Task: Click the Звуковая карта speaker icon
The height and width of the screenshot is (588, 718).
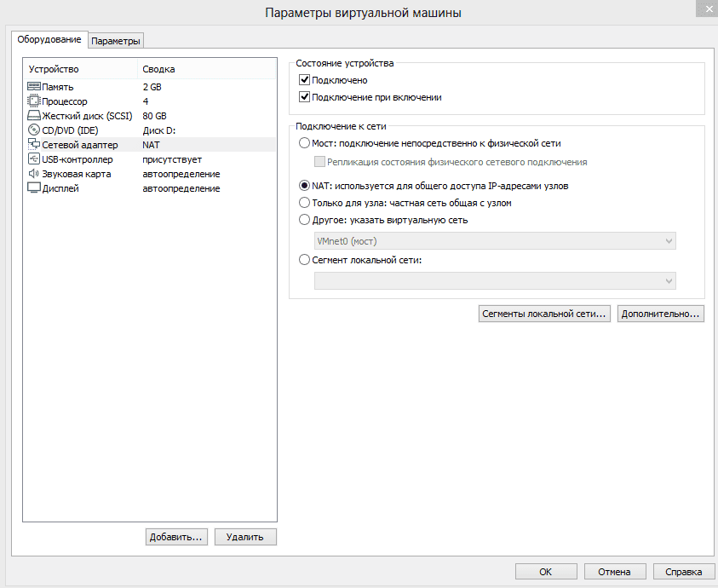Action: pos(34,174)
